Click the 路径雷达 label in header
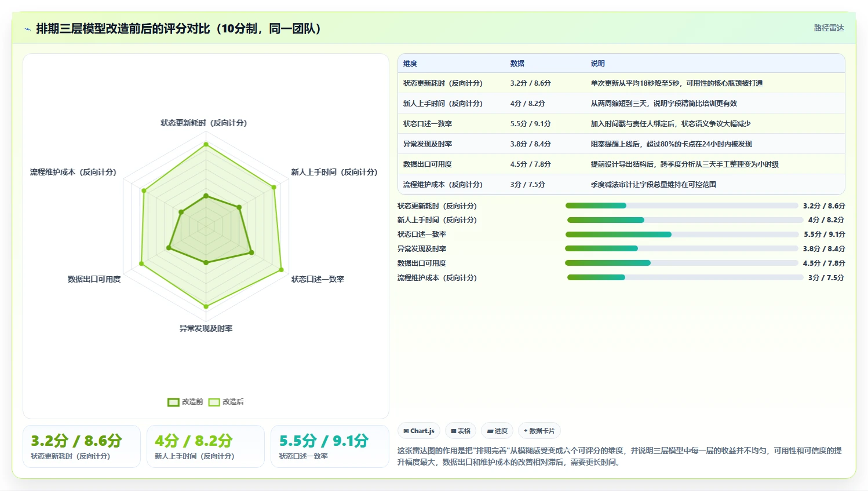Image resolution: width=868 pixels, height=491 pixels. click(829, 28)
